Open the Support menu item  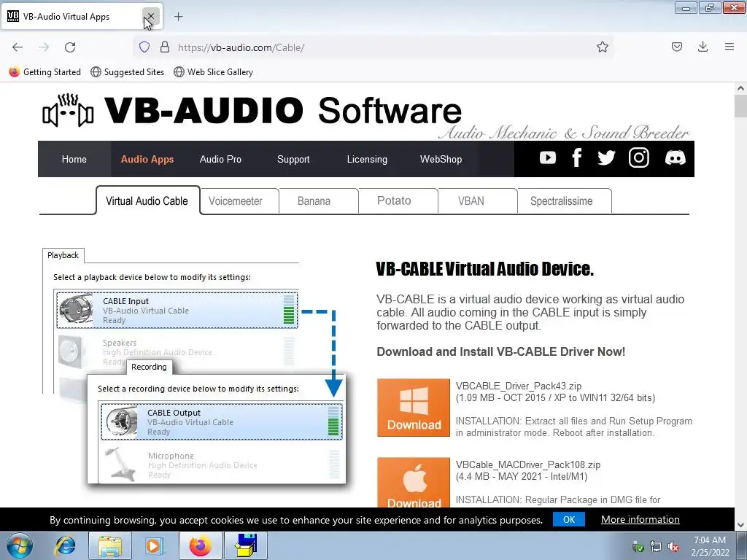pyautogui.click(x=293, y=159)
